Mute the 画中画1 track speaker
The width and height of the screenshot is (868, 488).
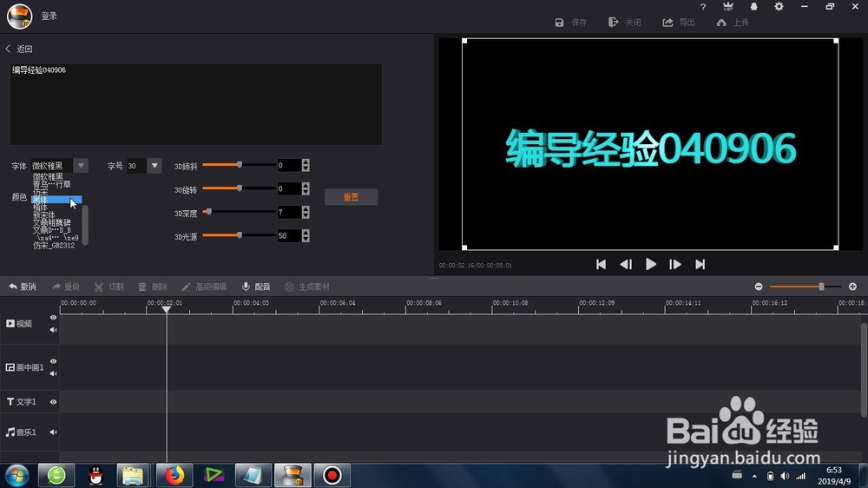(53, 373)
